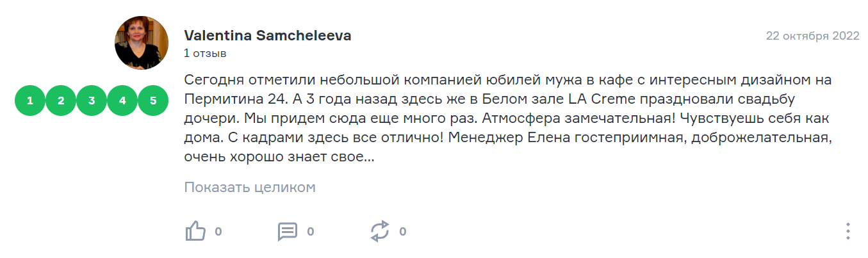Click the comment count beside speech bubble

[x=311, y=231]
